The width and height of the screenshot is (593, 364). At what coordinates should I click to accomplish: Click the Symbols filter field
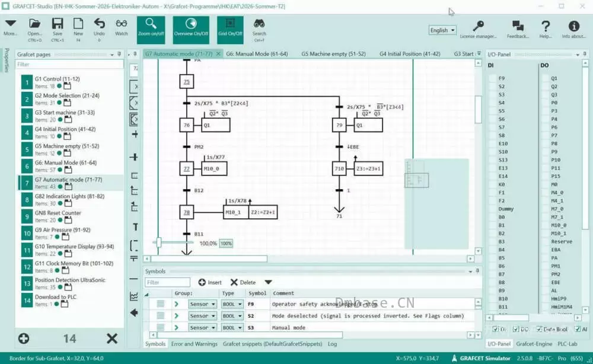click(x=167, y=282)
